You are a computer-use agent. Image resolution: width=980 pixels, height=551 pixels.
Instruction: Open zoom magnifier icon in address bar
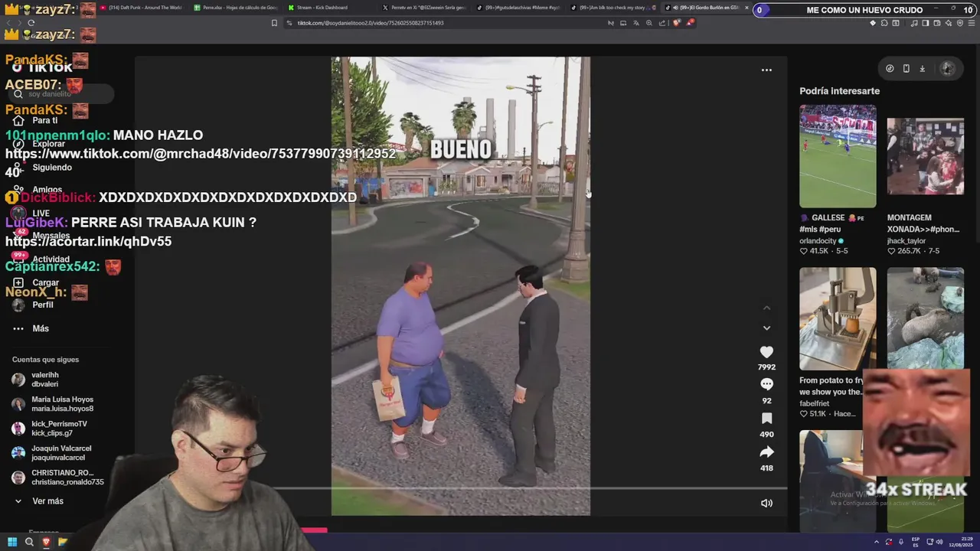(649, 23)
